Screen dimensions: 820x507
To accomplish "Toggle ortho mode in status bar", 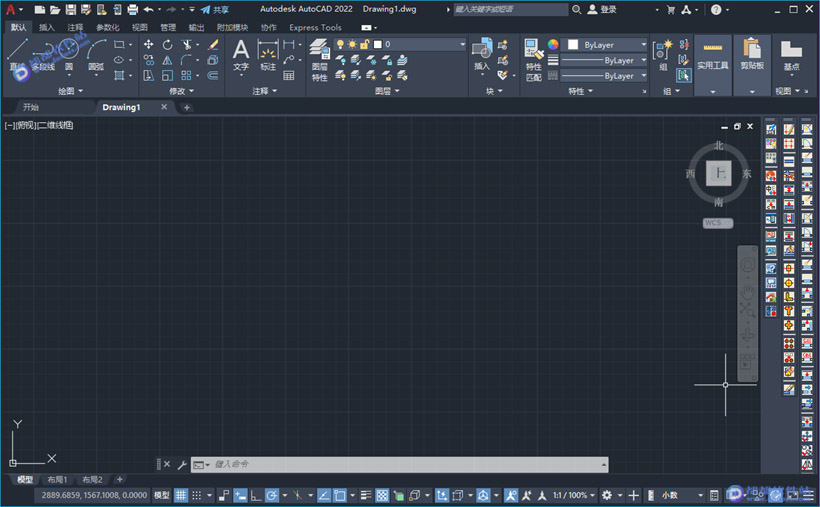I will (x=256, y=495).
